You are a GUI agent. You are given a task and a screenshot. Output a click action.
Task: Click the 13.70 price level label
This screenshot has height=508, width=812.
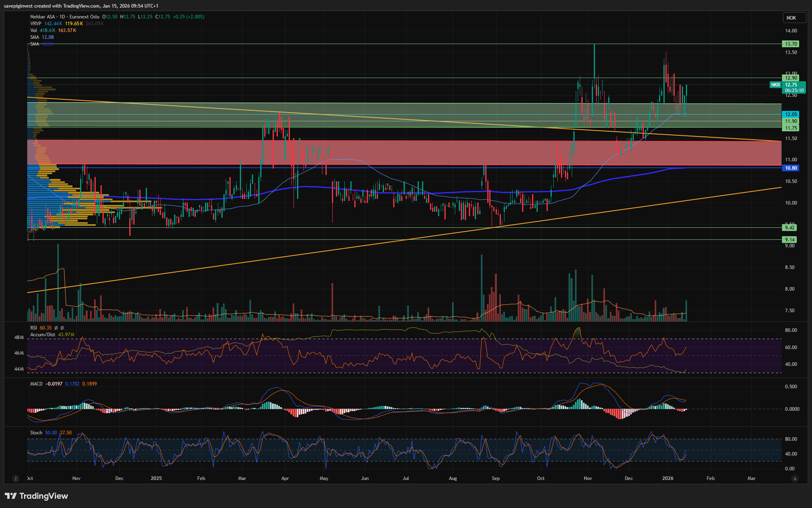(x=790, y=44)
